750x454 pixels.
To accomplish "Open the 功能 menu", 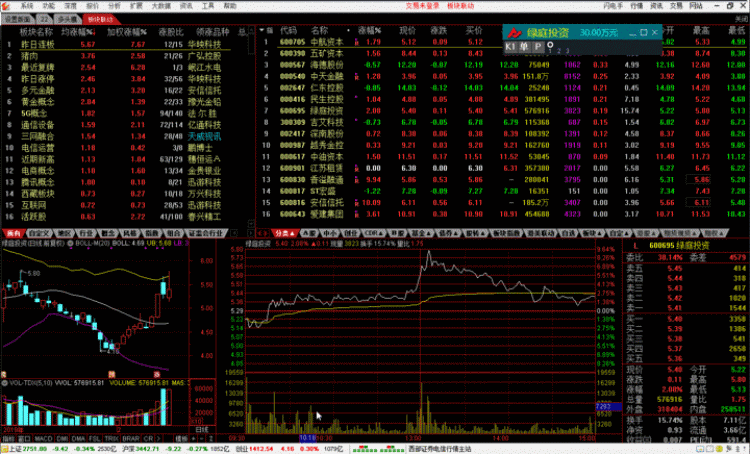I will (49, 6).
